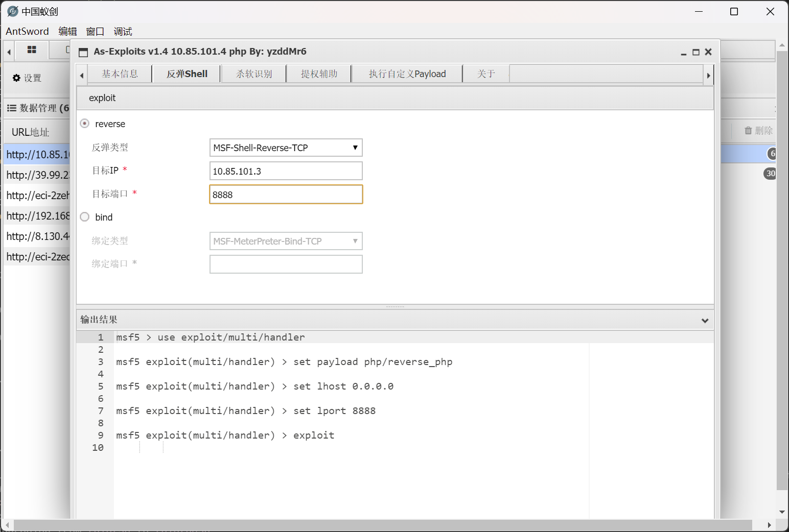Select the http://192.168 URL row
The width and height of the screenshot is (789, 532).
pyautogui.click(x=37, y=215)
